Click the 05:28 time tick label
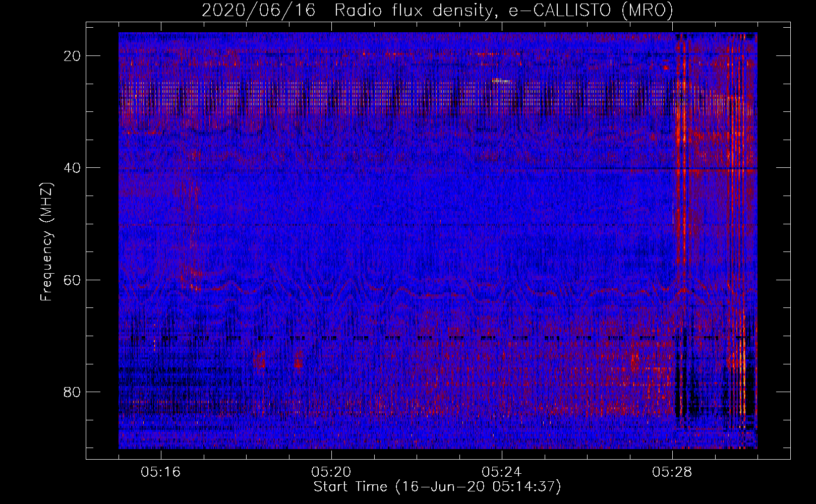The height and width of the screenshot is (504, 816). click(x=672, y=472)
